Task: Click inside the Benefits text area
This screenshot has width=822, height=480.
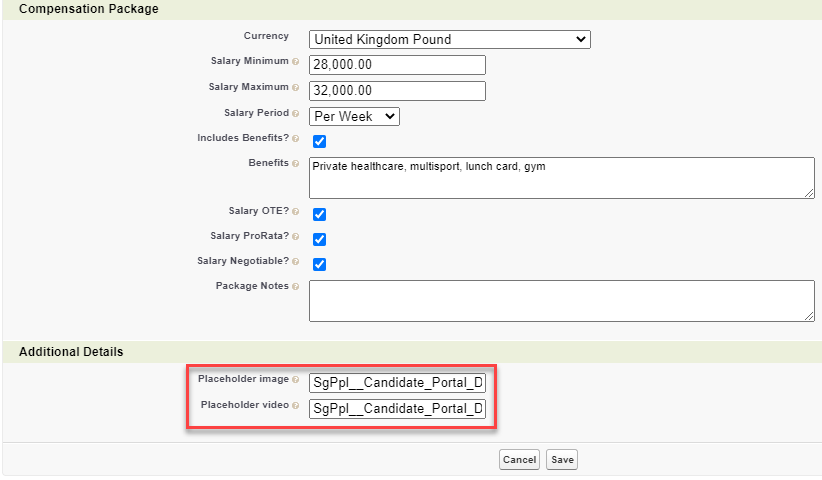Action: (561, 177)
